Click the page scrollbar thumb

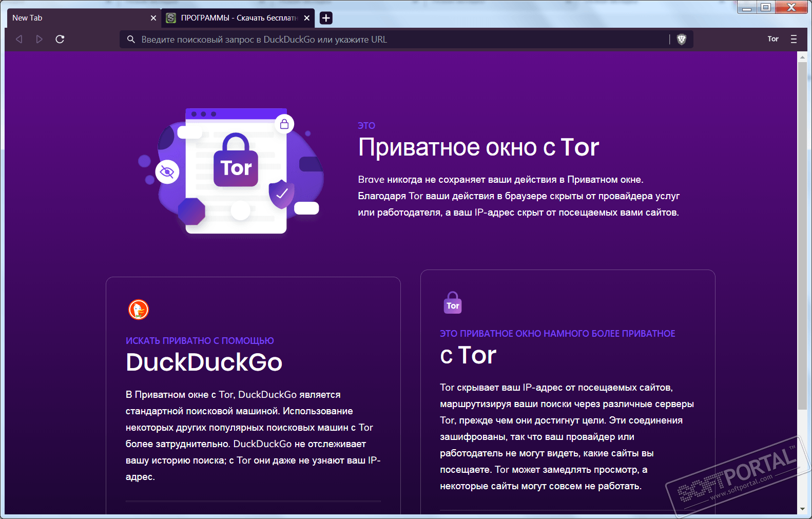coord(802,236)
